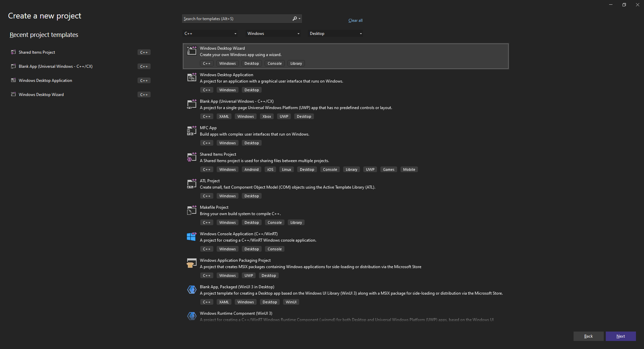This screenshot has height=349, width=644.
Task: Click the C++ badge beside recent Shared Items Project
Action: pos(144,52)
